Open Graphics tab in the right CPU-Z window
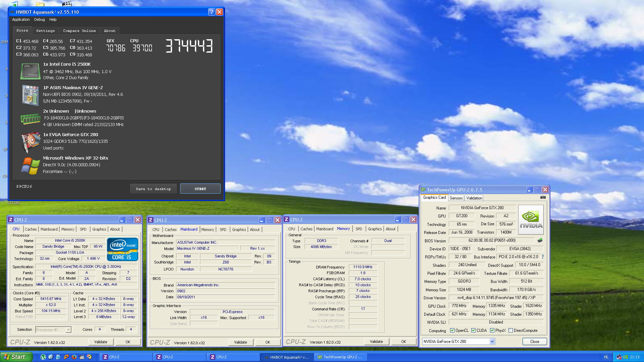The height and width of the screenshot is (362, 644). click(375, 229)
